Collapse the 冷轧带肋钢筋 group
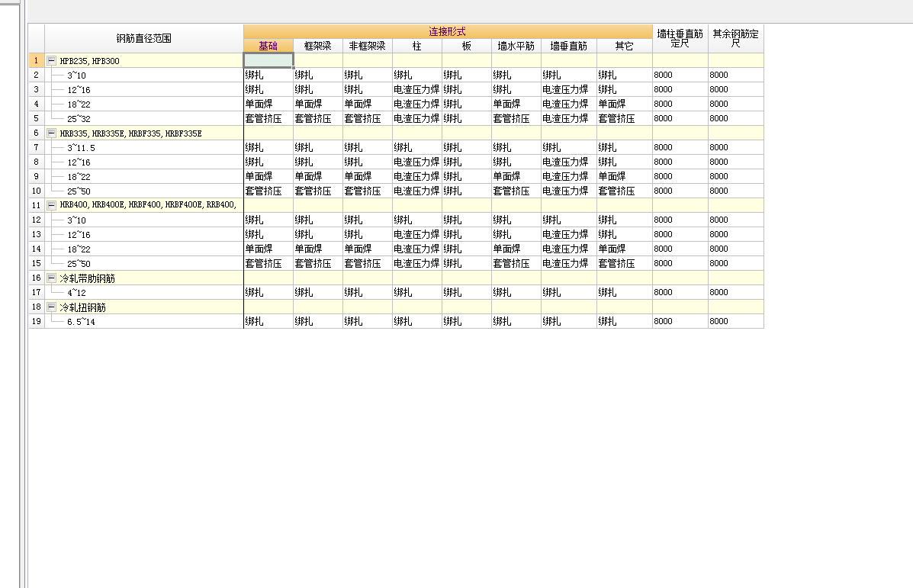This screenshot has height=588, width=913. point(51,278)
